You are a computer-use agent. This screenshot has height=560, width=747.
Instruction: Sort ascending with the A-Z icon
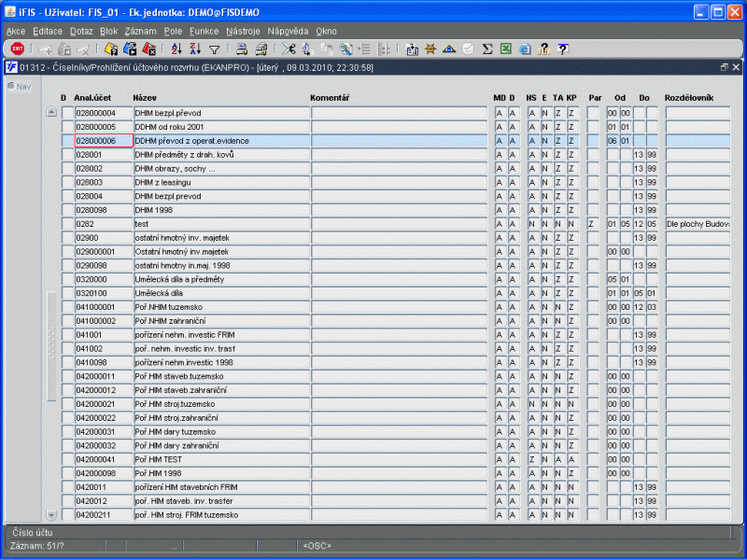coord(176,49)
